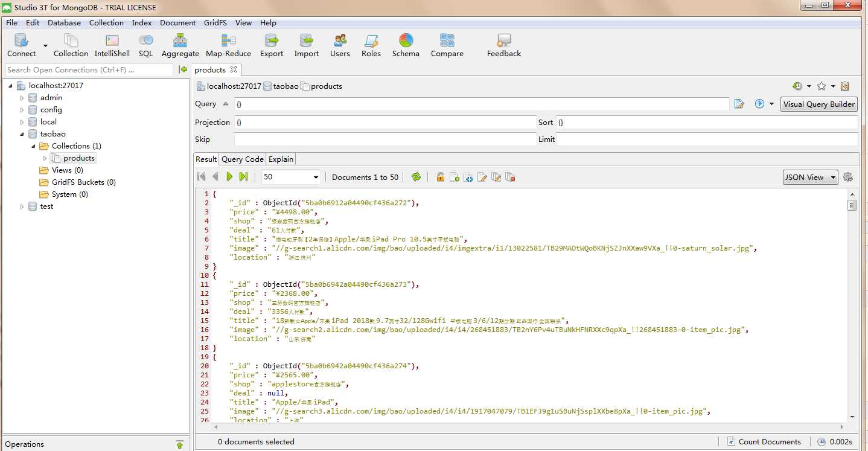
Task: Go to previous page of results
Action: point(215,177)
